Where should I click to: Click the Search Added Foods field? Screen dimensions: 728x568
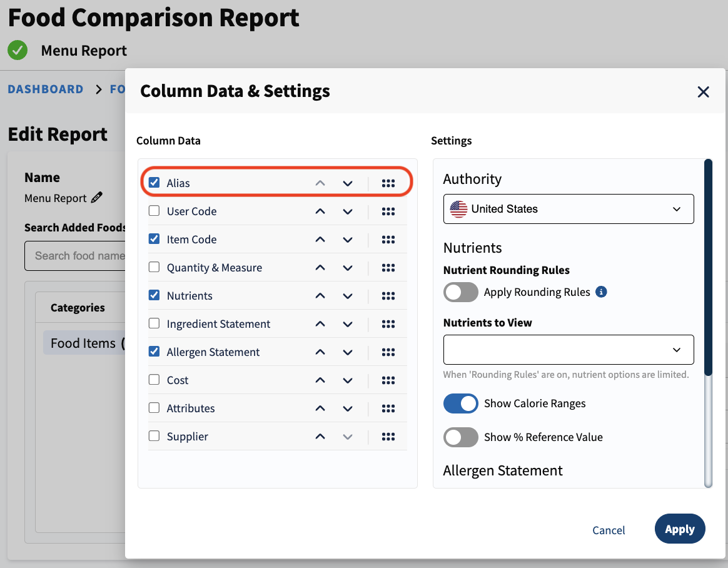pos(75,256)
